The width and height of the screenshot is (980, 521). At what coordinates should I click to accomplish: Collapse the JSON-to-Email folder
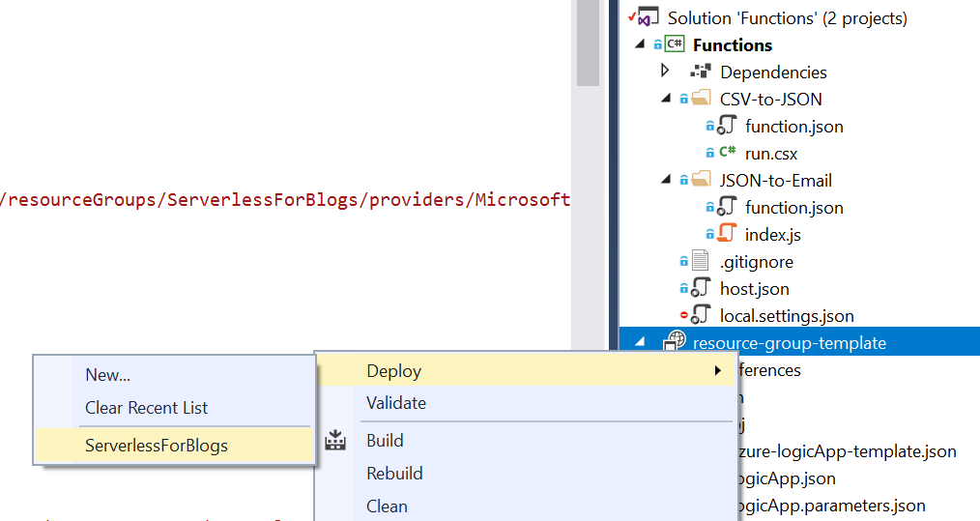[665, 180]
